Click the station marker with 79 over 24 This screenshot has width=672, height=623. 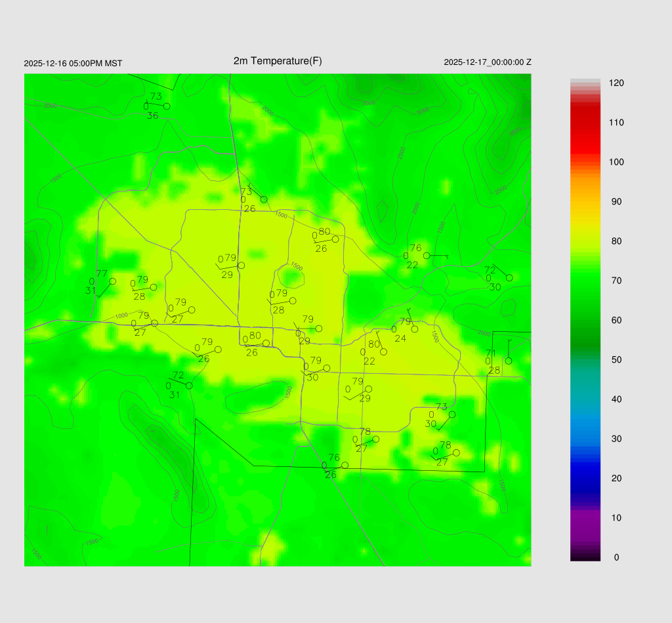(415, 329)
